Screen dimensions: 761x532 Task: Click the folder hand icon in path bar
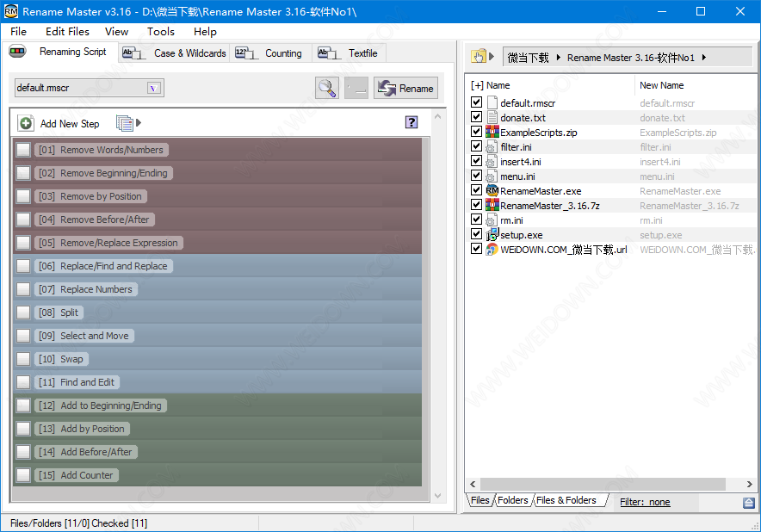click(x=479, y=57)
